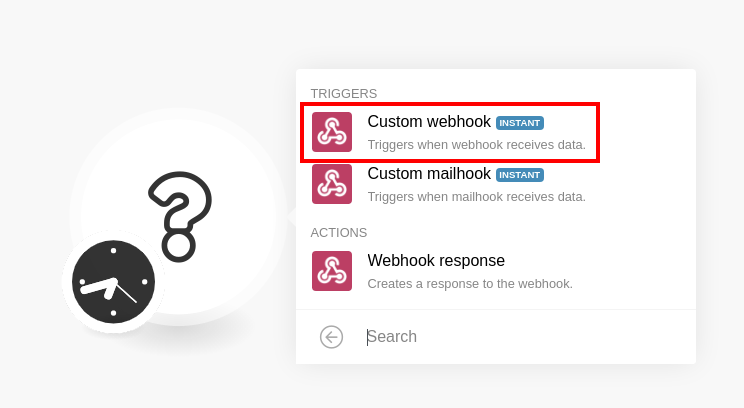Choose the Webhook response action title
744x408 pixels.
(x=436, y=260)
